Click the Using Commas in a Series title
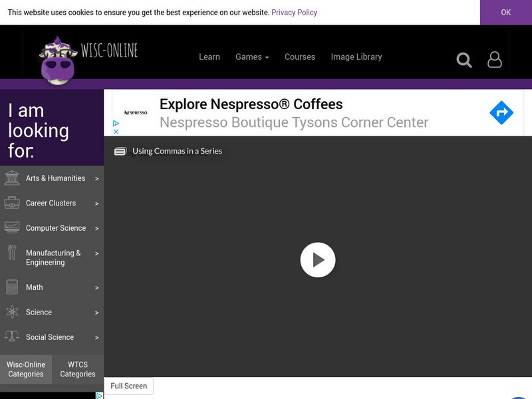Image resolution: width=532 pixels, height=399 pixels. (177, 151)
